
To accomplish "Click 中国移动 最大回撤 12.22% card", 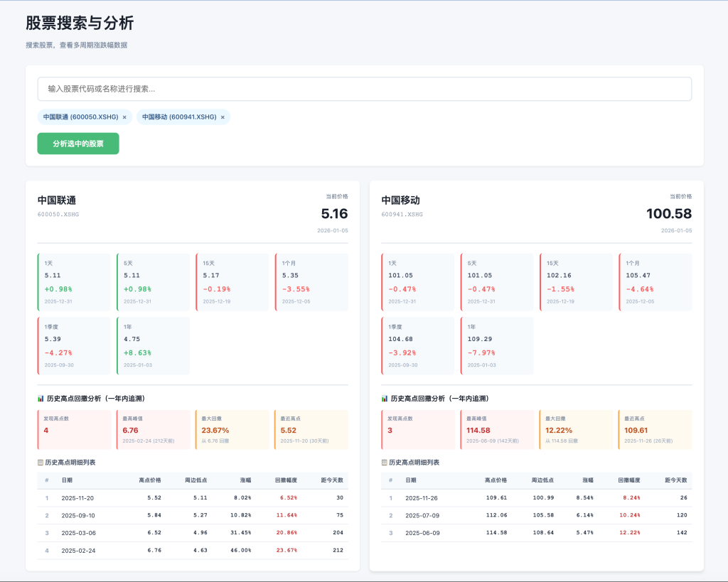I will tap(576, 430).
